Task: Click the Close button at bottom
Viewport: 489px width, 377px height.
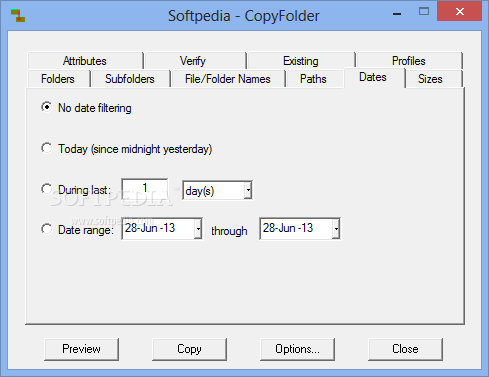Action: (x=405, y=349)
